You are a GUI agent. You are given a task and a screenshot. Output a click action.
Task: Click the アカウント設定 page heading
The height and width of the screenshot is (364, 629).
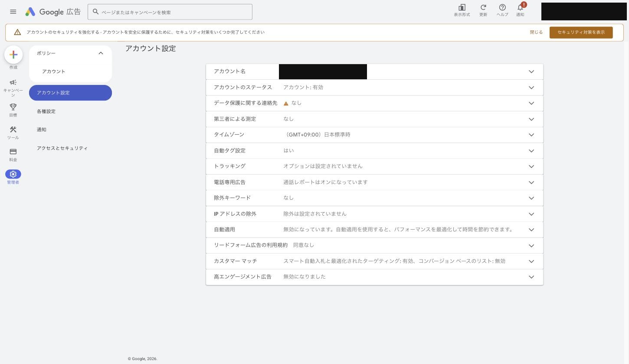pos(151,49)
